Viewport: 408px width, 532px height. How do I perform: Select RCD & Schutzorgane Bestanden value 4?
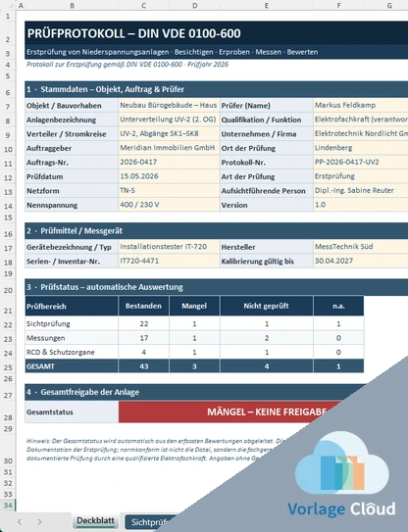point(144,352)
